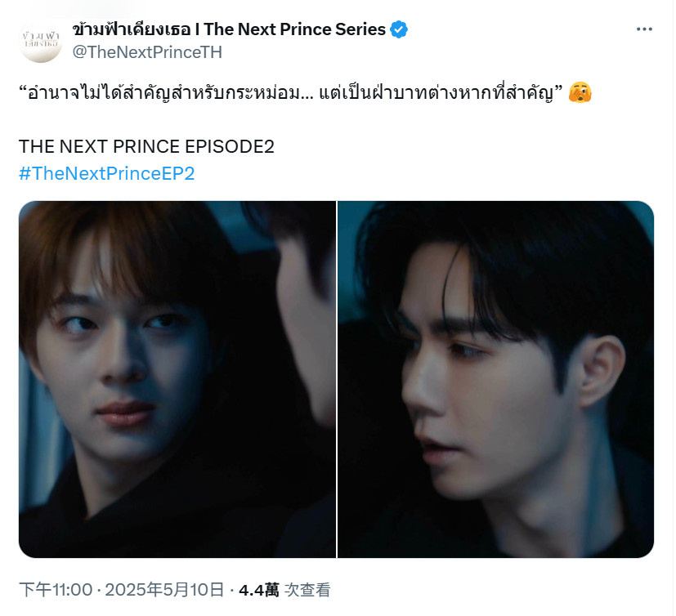Click the shocked face emoji in tweet
The image size is (676, 616).
point(580,92)
